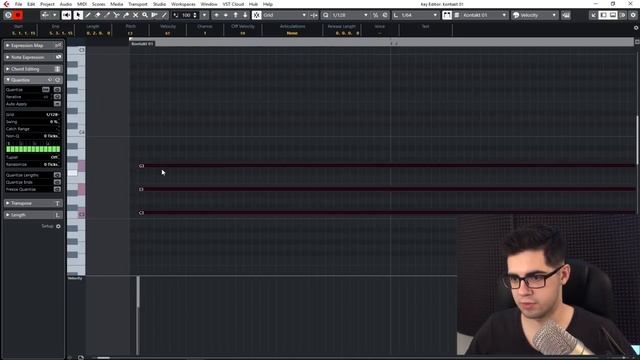This screenshot has width=640, height=360.
Task: Enable Acoustic Feedback speaker icon
Action: 66,15
